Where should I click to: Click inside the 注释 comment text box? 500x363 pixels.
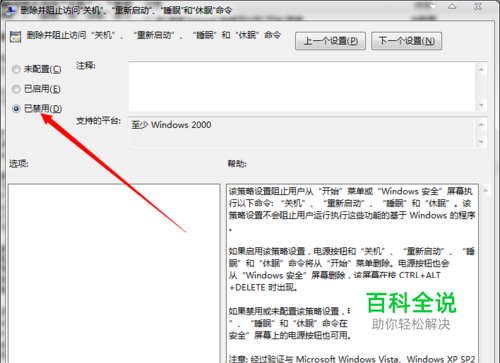point(302,87)
